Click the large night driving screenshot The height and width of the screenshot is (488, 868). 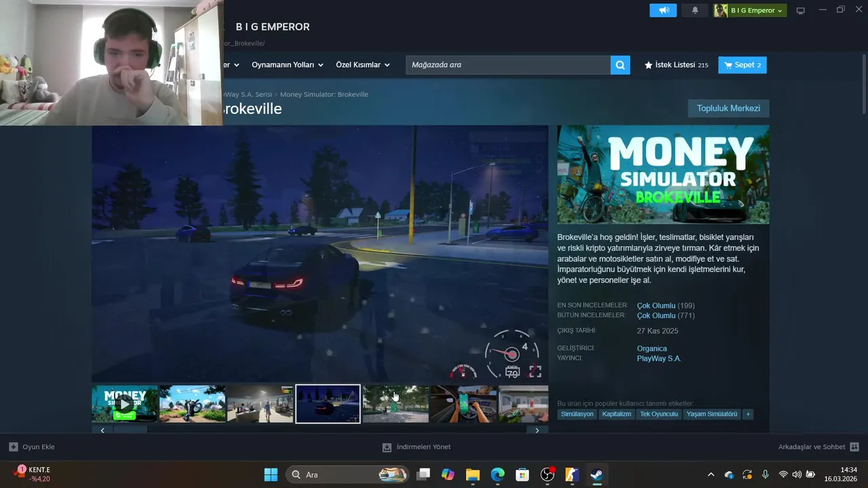320,253
